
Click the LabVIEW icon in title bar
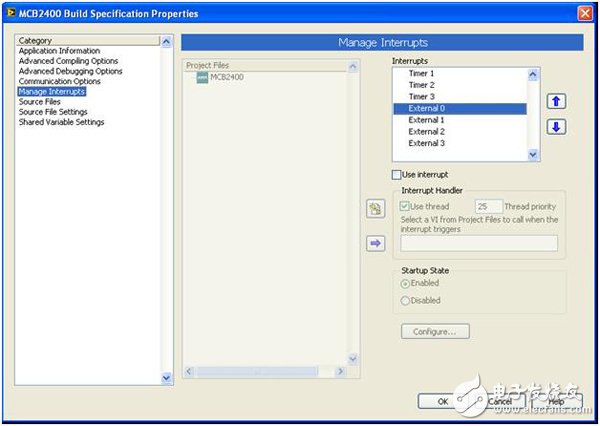[x=11, y=13]
